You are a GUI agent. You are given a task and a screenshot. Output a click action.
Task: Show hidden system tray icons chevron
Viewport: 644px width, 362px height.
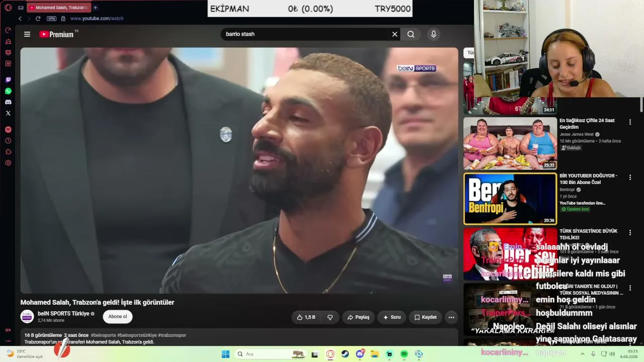coord(582,354)
